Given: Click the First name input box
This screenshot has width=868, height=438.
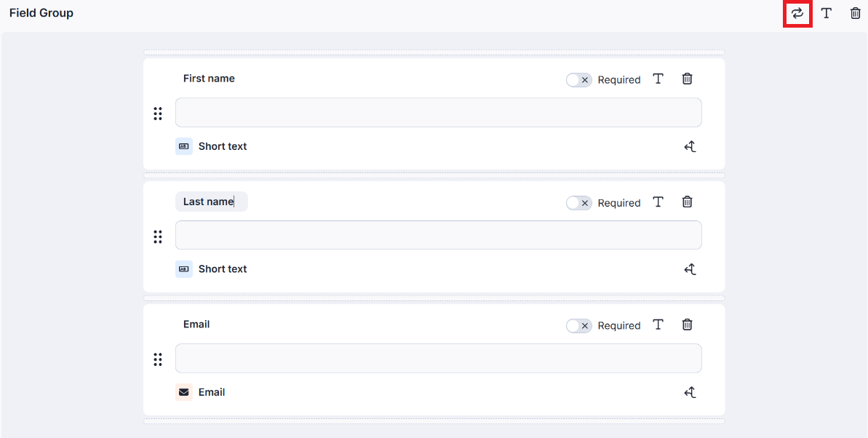Looking at the screenshot, I should pyautogui.click(x=439, y=112).
